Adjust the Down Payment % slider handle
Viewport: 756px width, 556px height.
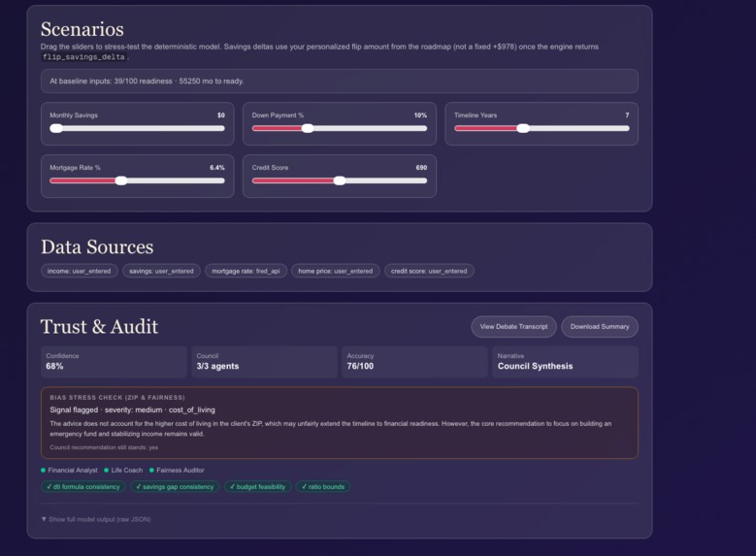308,128
